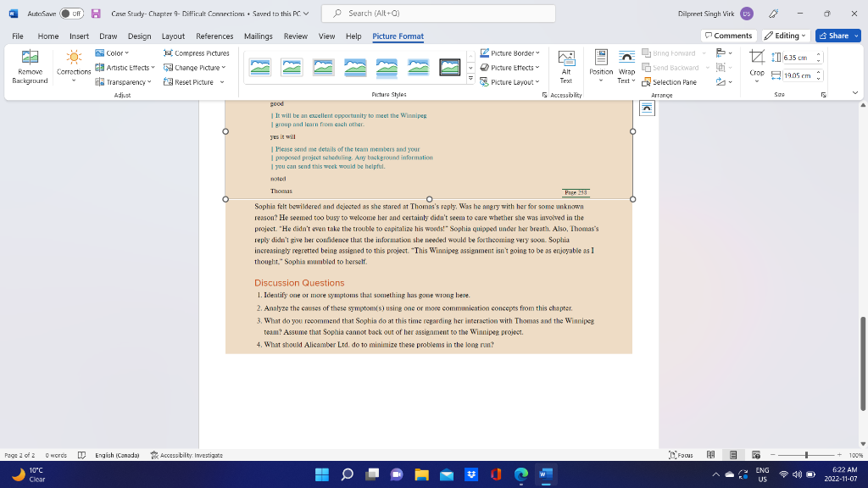This screenshot has height=488, width=868.
Task: Open Color adjustment menu
Action: (112, 53)
